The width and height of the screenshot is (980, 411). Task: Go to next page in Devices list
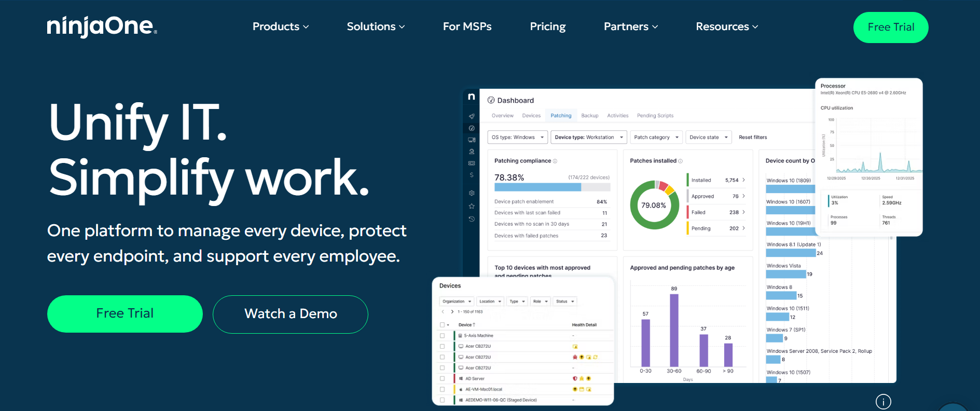point(452,312)
